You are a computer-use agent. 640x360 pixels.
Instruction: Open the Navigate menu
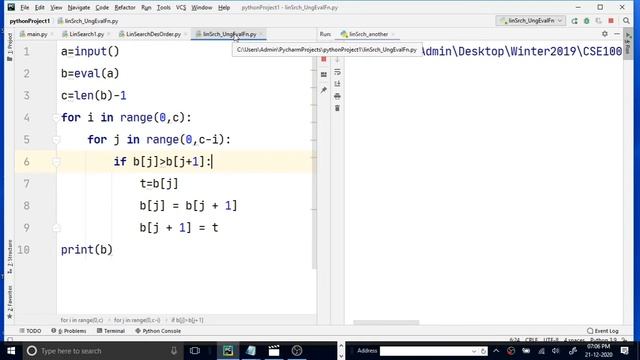(79, 7)
